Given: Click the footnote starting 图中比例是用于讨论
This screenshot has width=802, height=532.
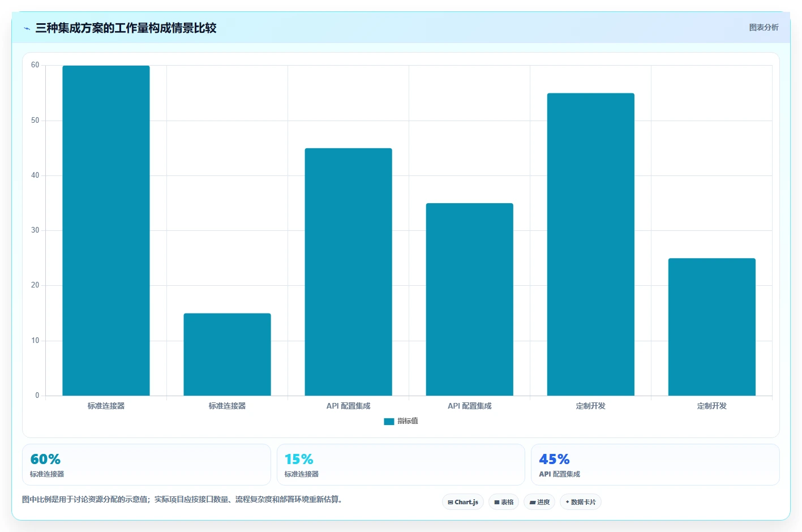Looking at the screenshot, I should [182, 499].
